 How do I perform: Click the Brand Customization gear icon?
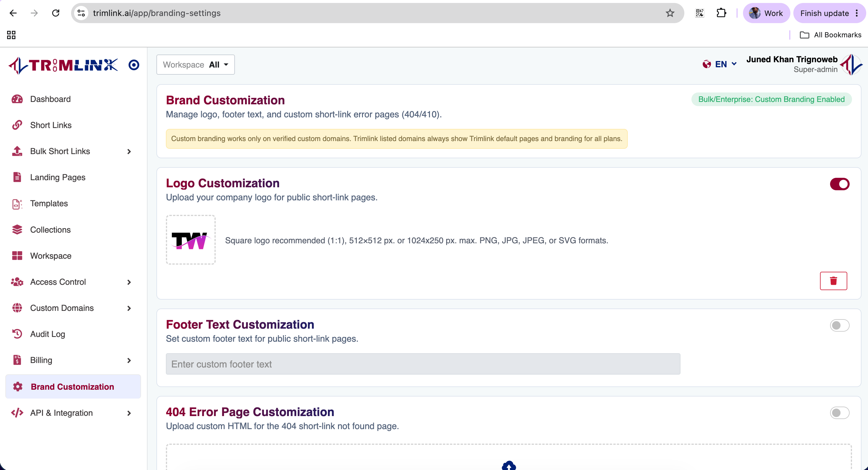click(x=18, y=386)
